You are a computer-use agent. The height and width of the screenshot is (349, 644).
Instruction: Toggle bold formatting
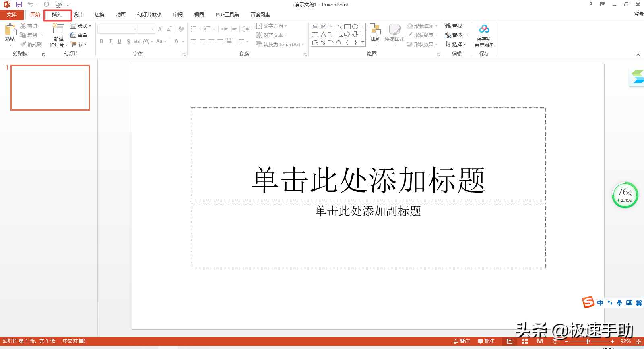(x=101, y=41)
